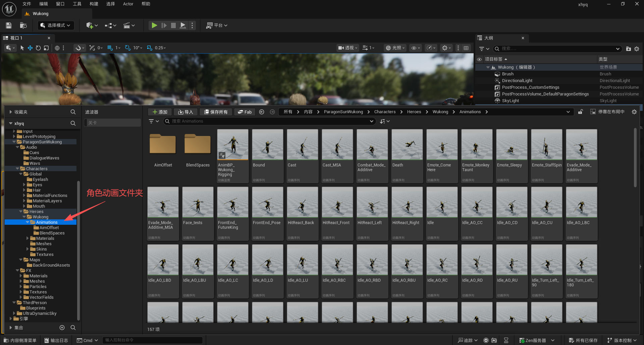
Task: Click the search icon beside xhyq
Action: click(x=73, y=123)
